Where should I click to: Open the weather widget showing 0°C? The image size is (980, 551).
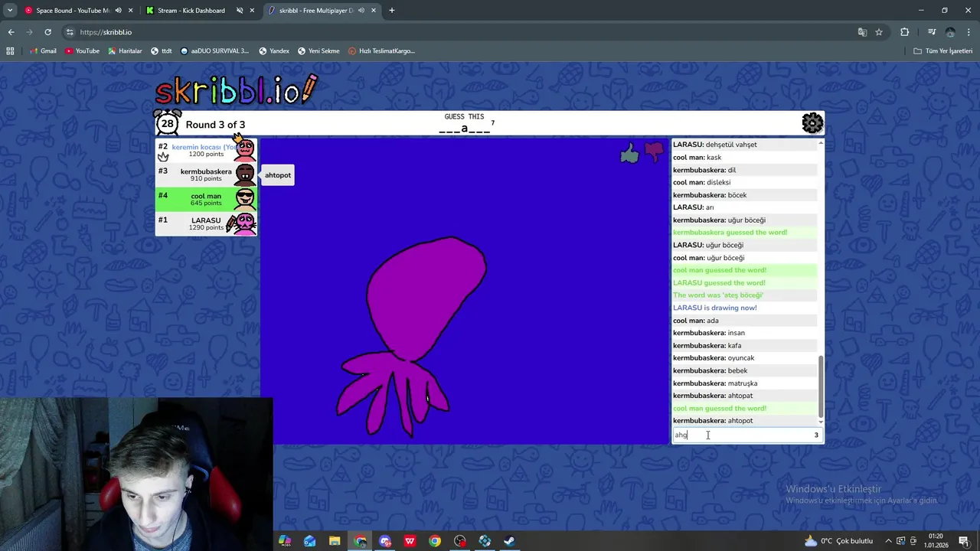(x=839, y=541)
